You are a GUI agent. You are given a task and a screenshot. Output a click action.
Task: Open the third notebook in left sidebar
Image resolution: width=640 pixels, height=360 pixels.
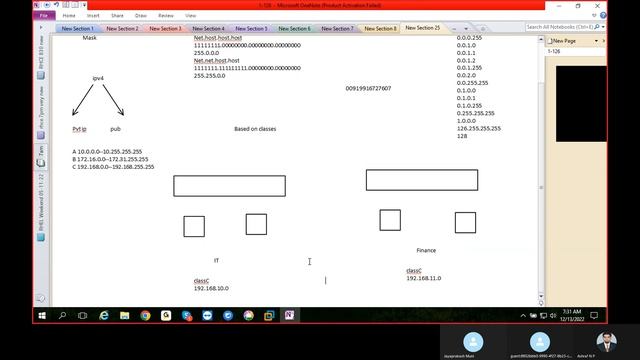click(41, 157)
